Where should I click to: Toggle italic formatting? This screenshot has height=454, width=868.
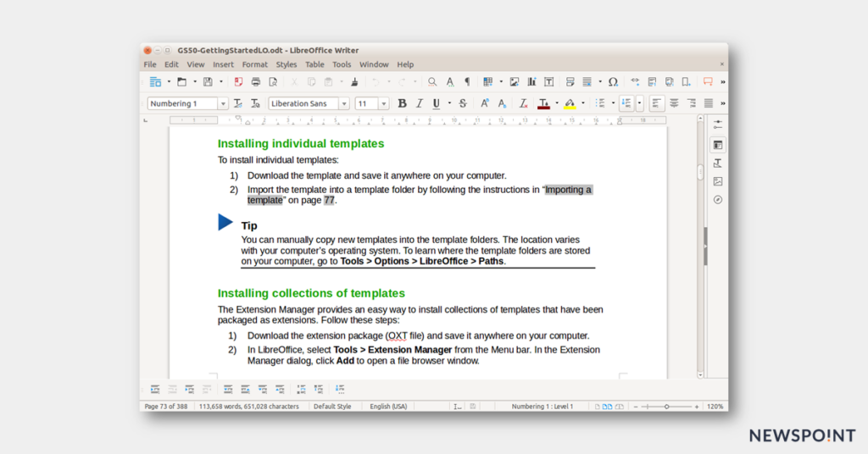point(419,103)
